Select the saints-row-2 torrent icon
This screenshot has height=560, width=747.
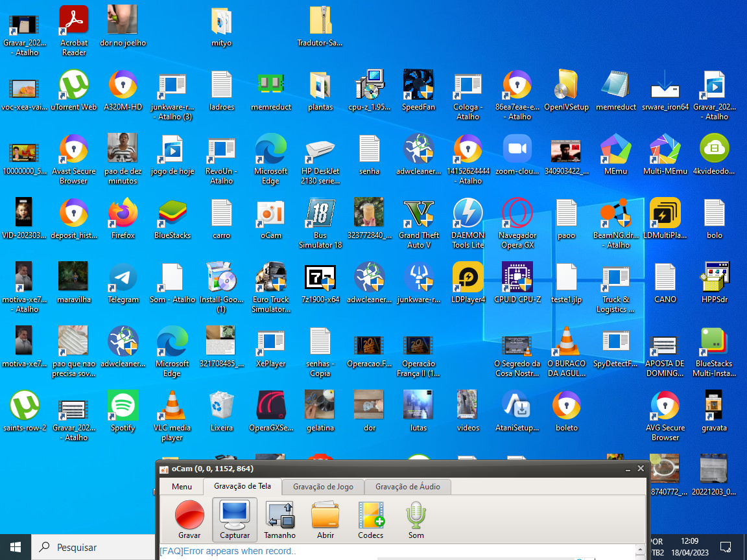point(25,412)
